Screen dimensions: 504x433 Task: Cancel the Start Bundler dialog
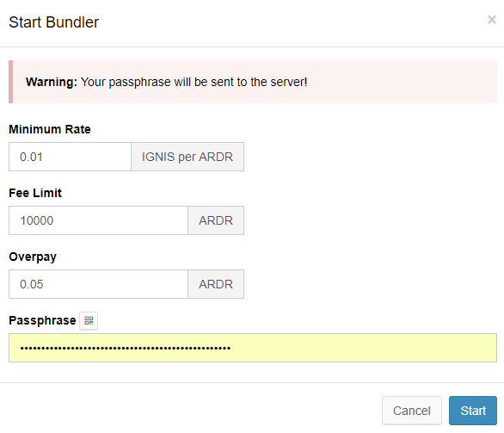[412, 411]
